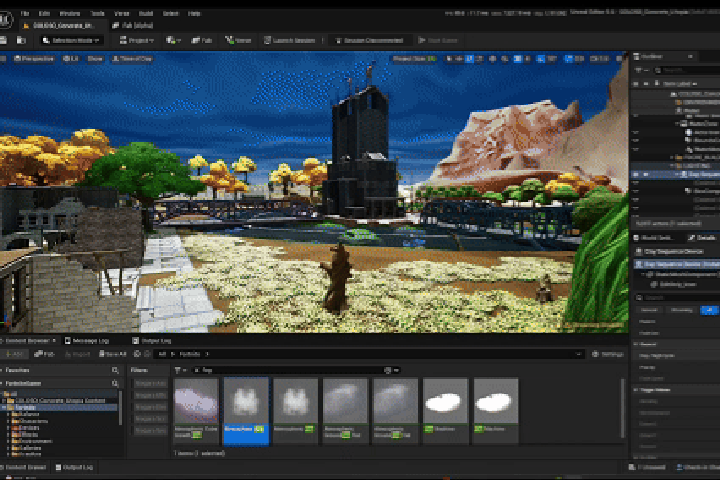The height and width of the screenshot is (480, 720).
Task: Click Content Browser history back arrow
Action: click(x=137, y=354)
